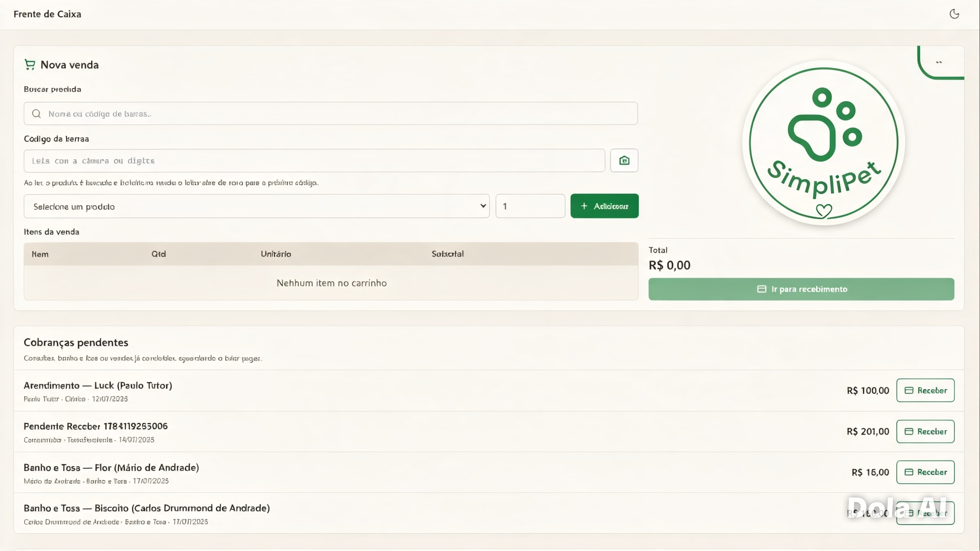Viewport: 980px width, 551px height.
Task: Click the card icon on Ir para recebimento
Action: [x=762, y=289]
